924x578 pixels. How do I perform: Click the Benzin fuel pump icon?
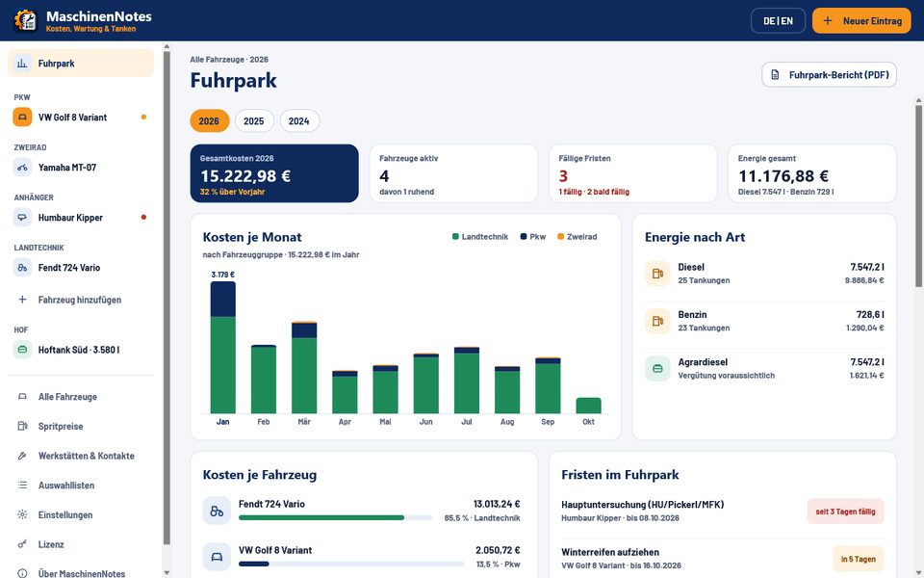(x=657, y=321)
